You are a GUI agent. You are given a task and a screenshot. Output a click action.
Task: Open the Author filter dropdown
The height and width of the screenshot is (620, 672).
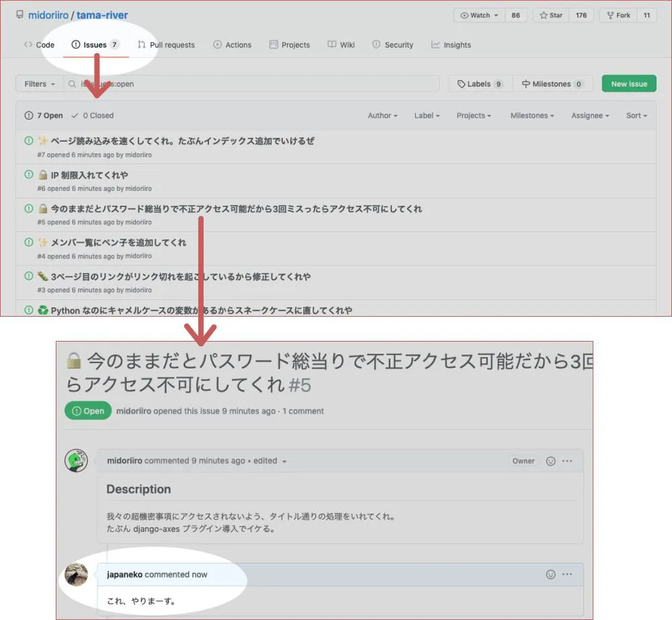382,116
